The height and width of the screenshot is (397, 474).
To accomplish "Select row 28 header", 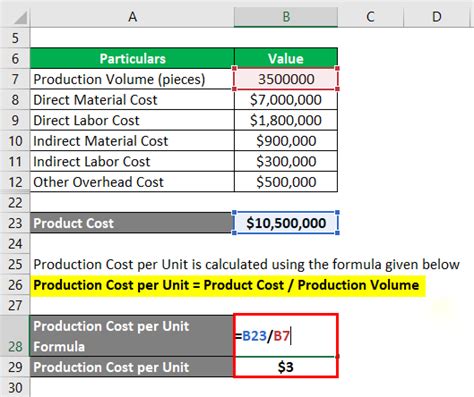I will [x=15, y=336].
